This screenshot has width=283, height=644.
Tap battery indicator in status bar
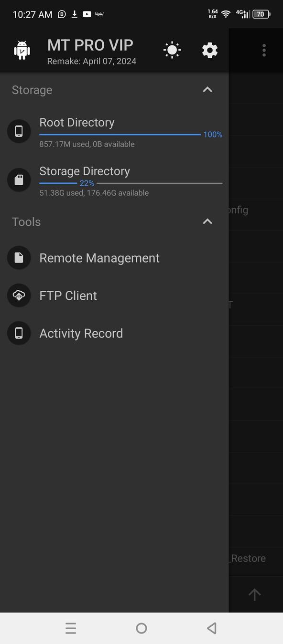tap(261, 14)
